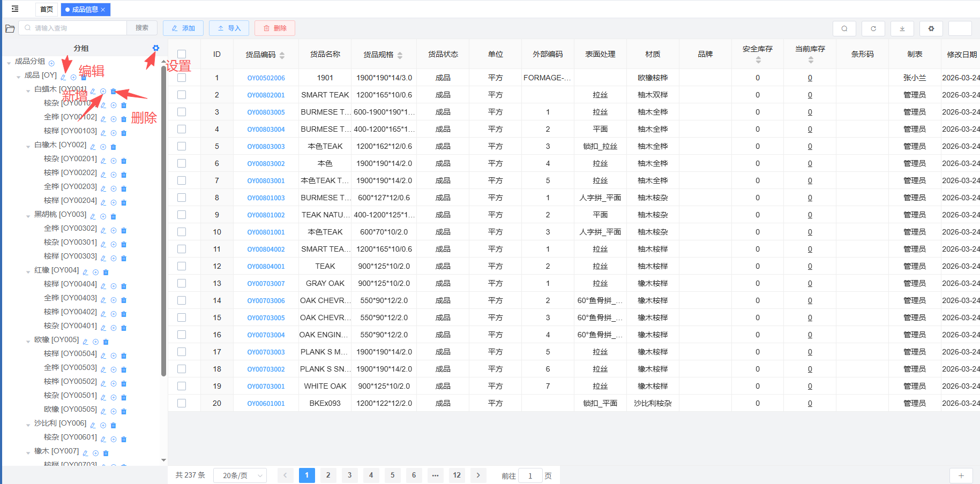Switch to the 首页 tab
The width and height of the screenshot is (980, 484).
(x=47, y=9)
